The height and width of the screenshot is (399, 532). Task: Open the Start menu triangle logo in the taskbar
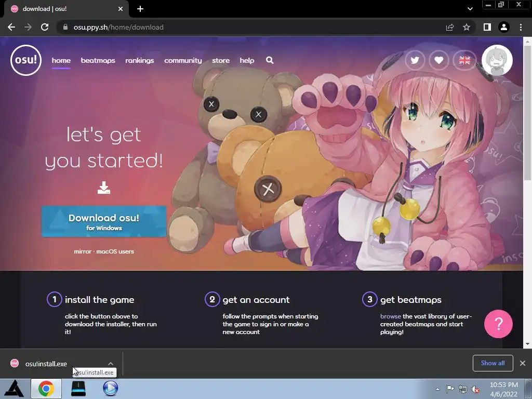click(15, 389)
